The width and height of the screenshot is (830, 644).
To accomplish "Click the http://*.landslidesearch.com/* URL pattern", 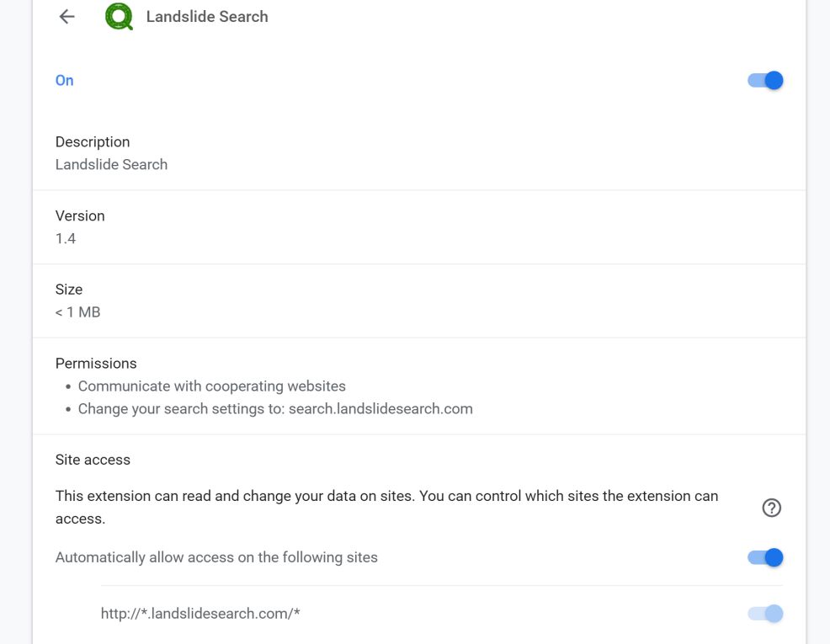I will pos(200,614).
